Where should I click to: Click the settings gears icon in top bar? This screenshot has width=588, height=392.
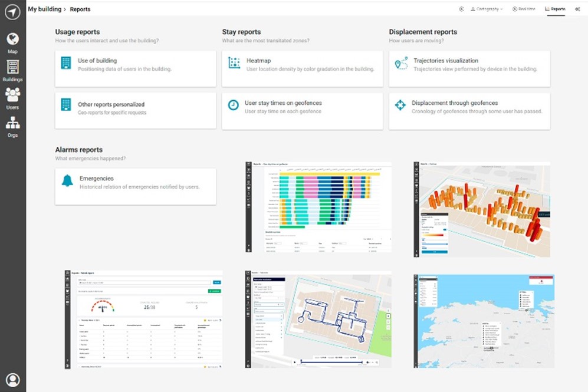click(577, 9)
